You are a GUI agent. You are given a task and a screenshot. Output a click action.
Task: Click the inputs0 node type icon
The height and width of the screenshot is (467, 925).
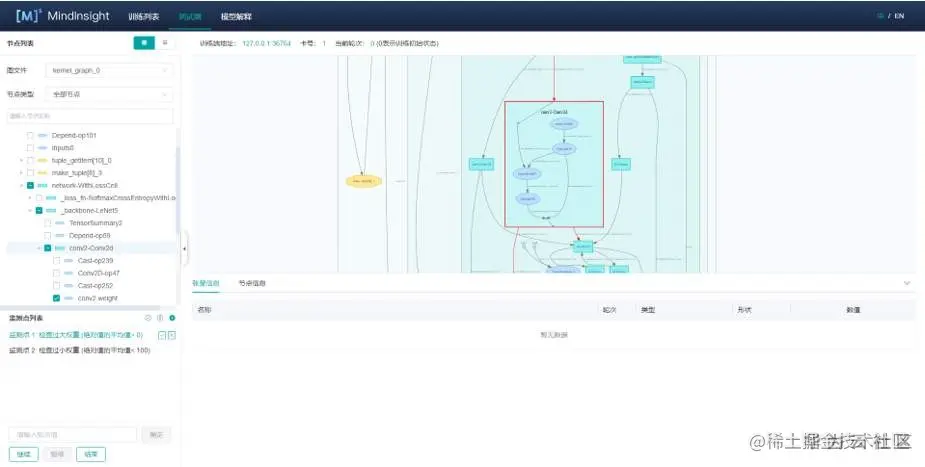coord(42,148)
